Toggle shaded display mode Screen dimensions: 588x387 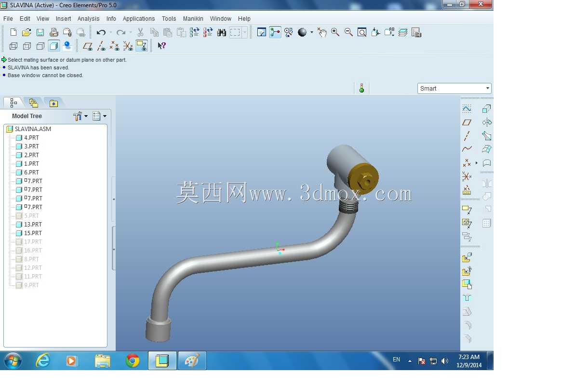(x=54, y=46)
